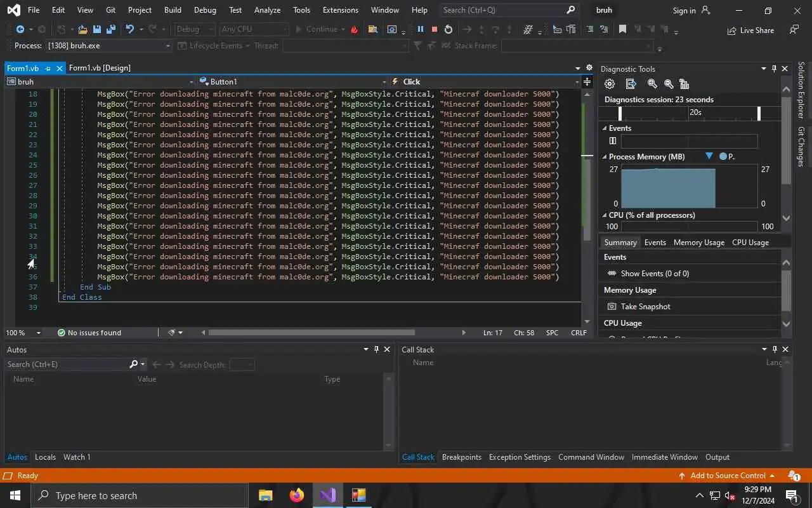Open the Visual Studio icon on the taskbar

[x=328, y=495]
